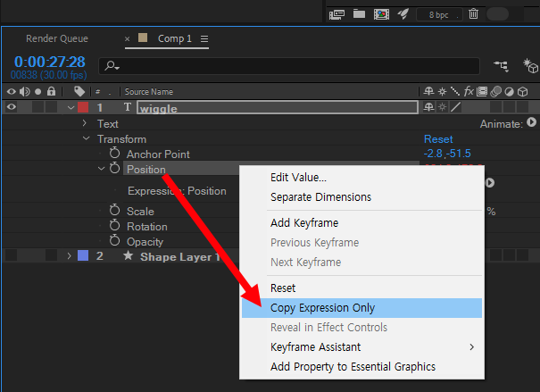Image resolution: width=540 pixels, height=392 pixels.
Task: Click the red label color of wiggle layer
Action: [83, 107]
